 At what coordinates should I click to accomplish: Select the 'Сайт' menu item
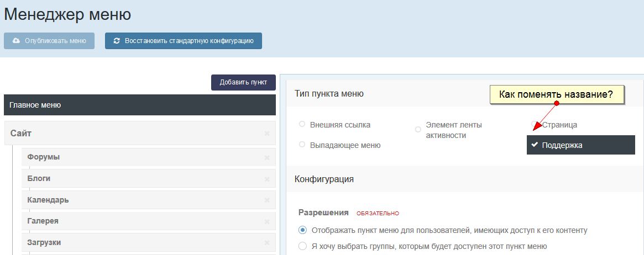pos(140,133)
